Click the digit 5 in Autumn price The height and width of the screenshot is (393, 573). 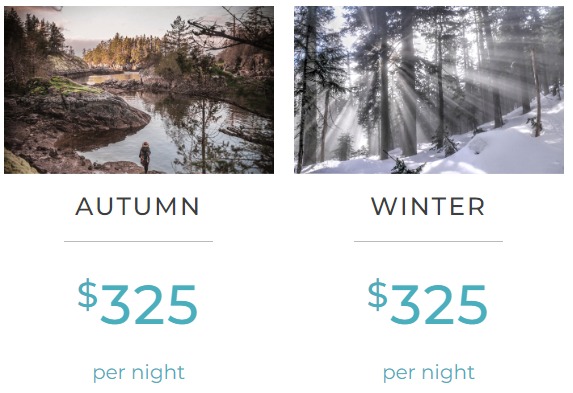click(183, 305)
